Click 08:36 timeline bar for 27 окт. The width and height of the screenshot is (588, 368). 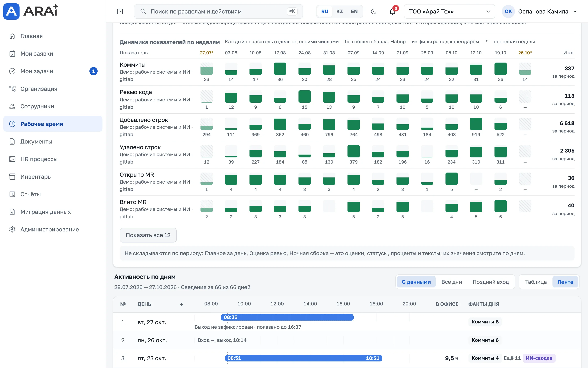coord(287,317)
